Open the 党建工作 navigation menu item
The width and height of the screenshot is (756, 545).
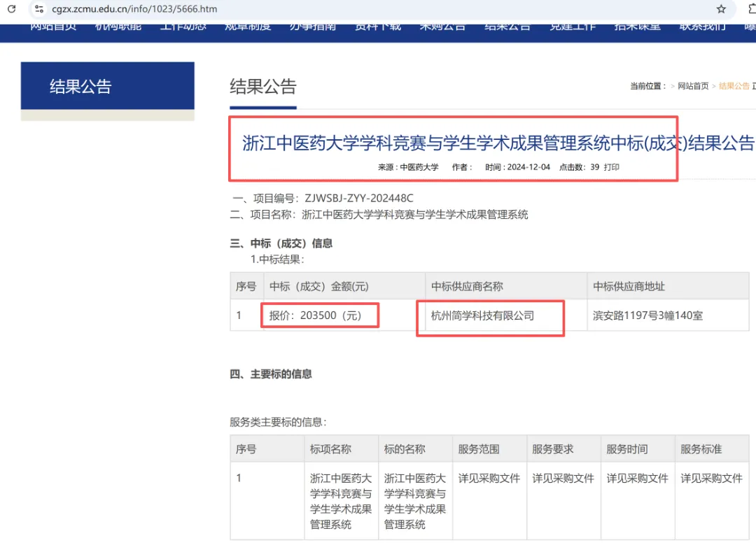[573, 27]
